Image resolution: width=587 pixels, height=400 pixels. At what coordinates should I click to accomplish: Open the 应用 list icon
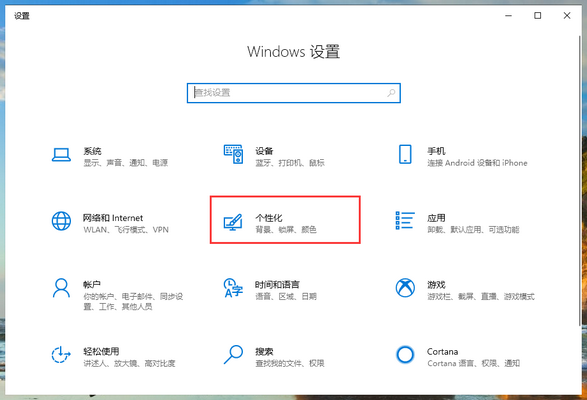(405, 220)
